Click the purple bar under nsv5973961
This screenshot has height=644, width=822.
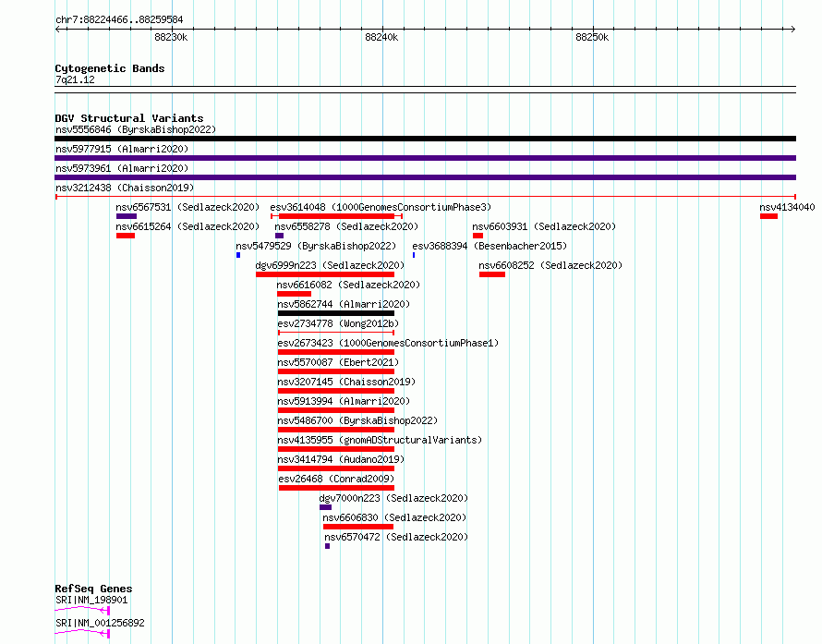[425, 177]
